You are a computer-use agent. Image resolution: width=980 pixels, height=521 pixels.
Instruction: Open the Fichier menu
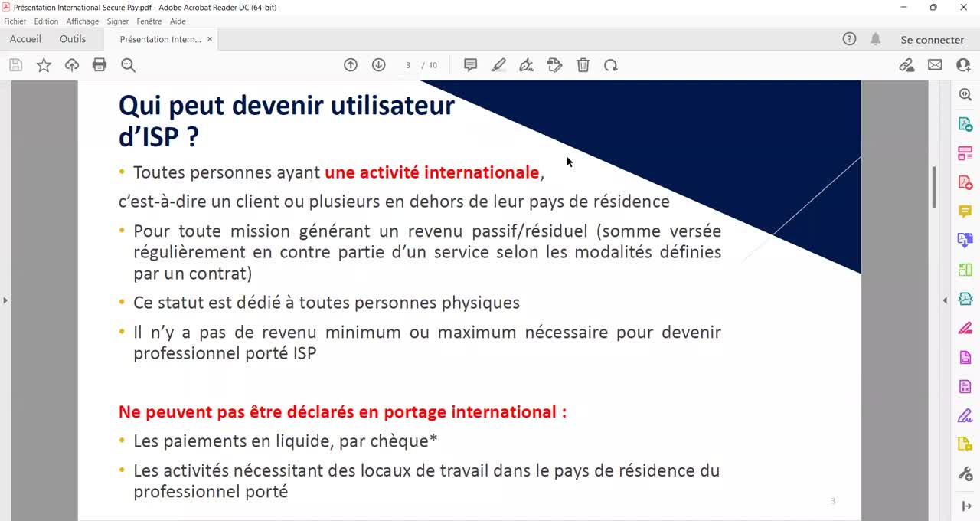(x=15, y=21)
